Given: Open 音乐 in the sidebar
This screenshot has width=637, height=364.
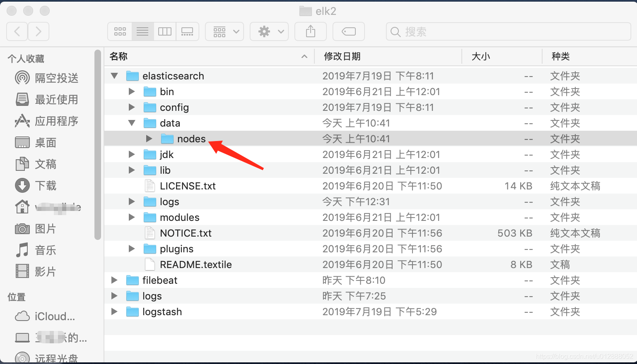Looking at the screenshot, I should click(x=36, y=250).
